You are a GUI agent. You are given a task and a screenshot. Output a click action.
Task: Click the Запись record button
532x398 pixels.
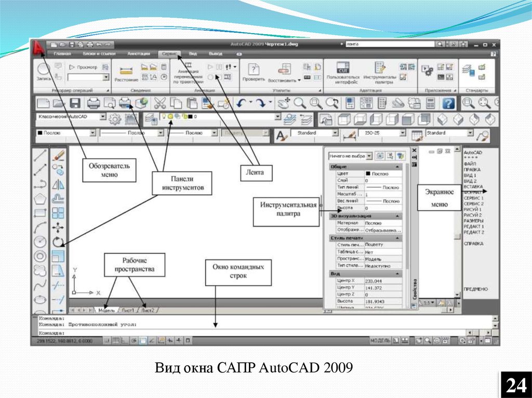(x=44, y=72)
